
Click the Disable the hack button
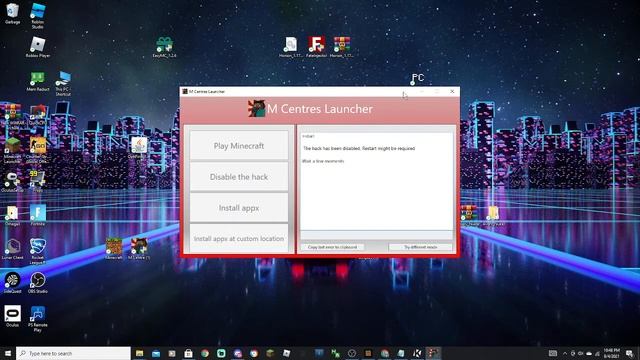[239, 177]
